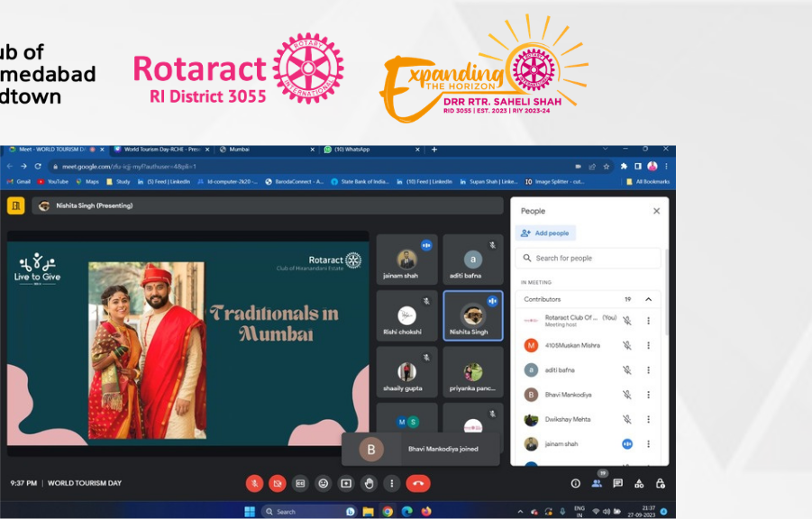This screenshot has width=812, height=519.
Task: Select Rishi chokshi video tile
Action: click(407, 315)
